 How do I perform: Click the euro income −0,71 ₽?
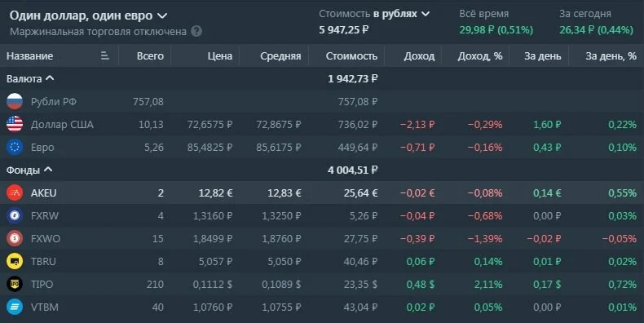(417, 147)
